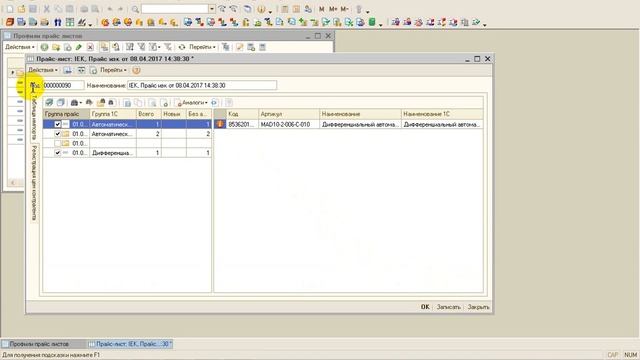Switch to Прайс-лист: IEK window tab at bottom
Screen dimensions: 640x360
click(x=130, y=344)
